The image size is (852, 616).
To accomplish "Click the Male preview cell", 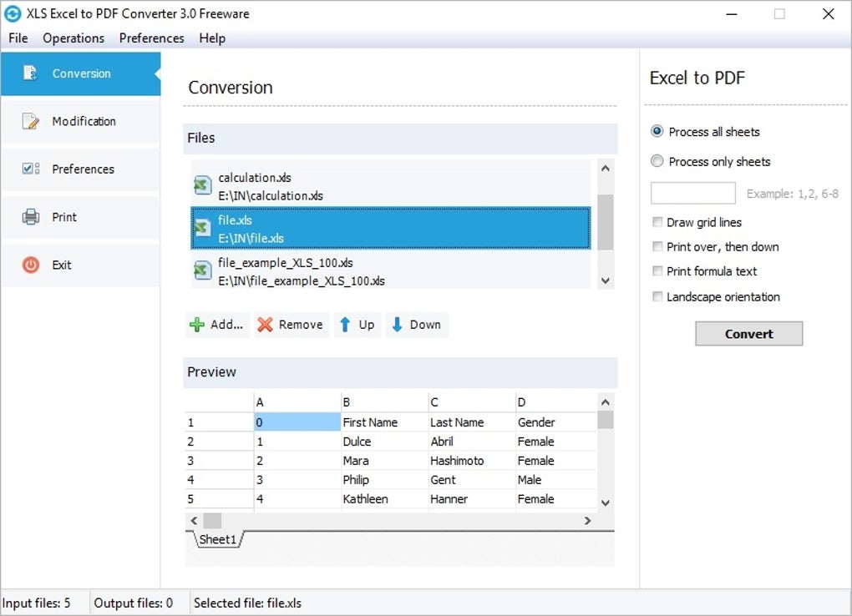I will 555,480.
